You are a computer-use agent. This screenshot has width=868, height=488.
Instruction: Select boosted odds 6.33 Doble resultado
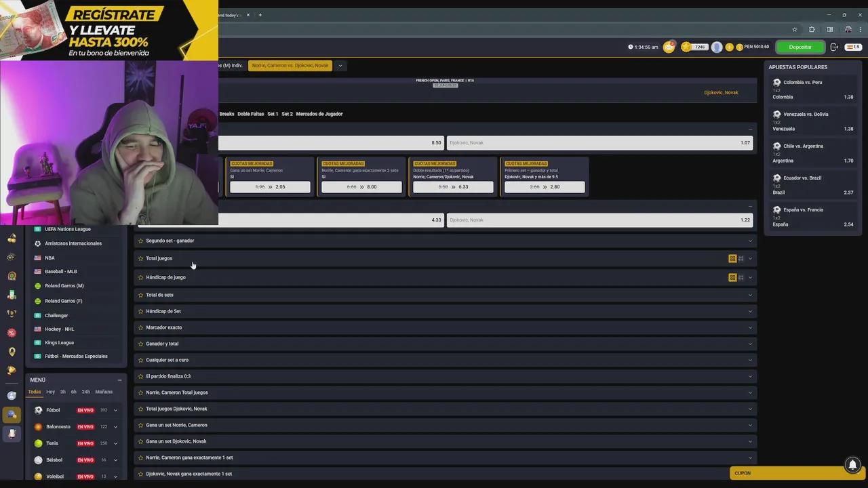pos(453,186)
